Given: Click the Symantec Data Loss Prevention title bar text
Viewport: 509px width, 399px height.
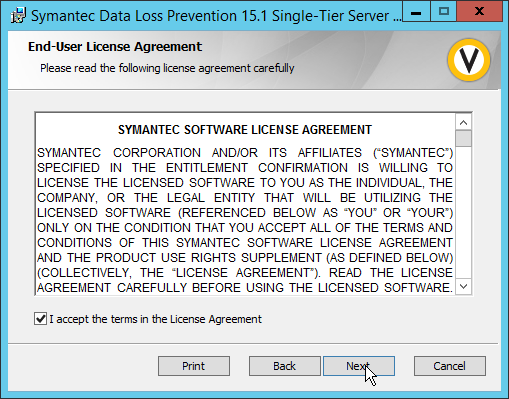Looking at the screenshot, I should click(216, 16).
